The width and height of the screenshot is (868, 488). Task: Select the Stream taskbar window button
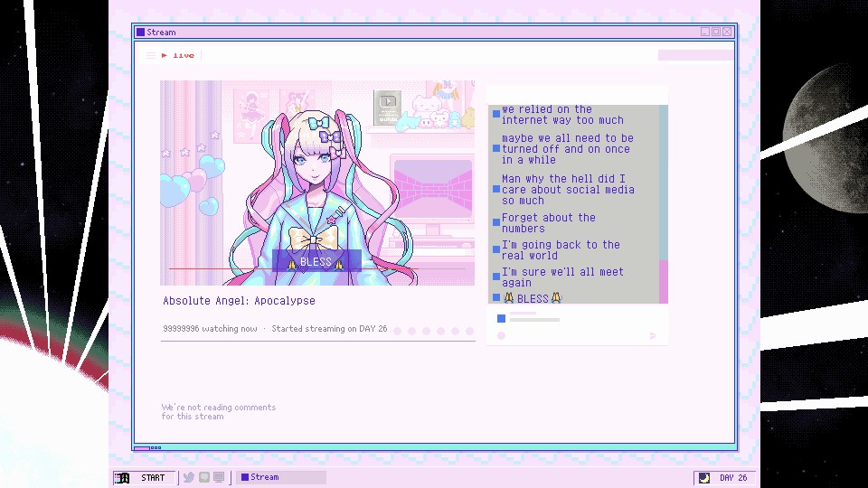[x=281, y=477]
